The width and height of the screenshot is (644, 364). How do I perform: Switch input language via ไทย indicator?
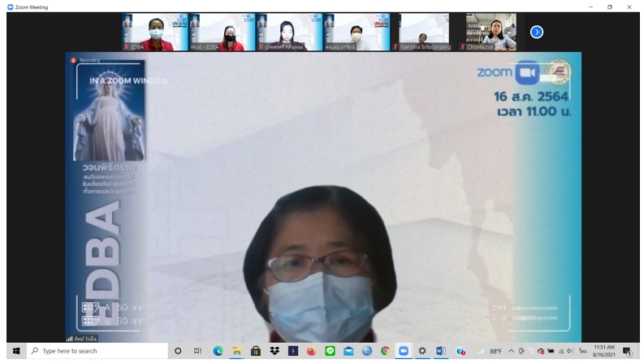click(x=582, y=351)
